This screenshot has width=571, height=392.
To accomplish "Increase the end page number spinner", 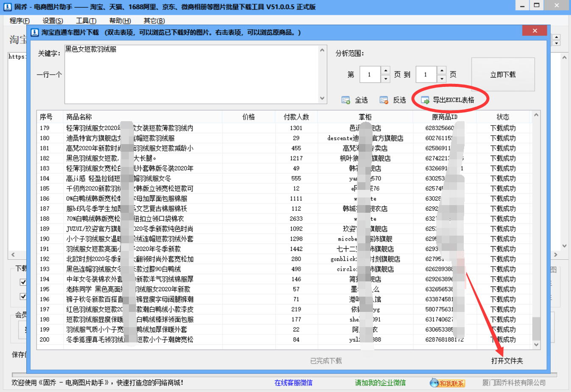I will pos(442,70).
